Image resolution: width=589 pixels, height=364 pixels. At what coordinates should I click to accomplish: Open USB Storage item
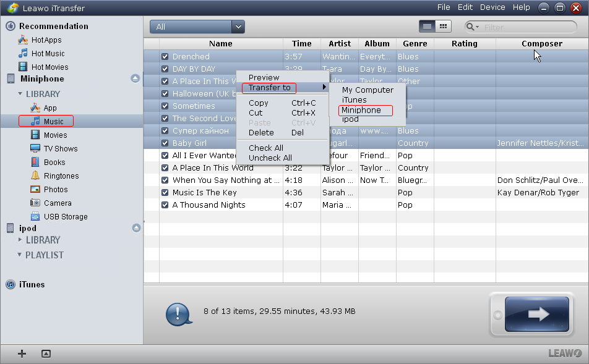pos(59,216)
